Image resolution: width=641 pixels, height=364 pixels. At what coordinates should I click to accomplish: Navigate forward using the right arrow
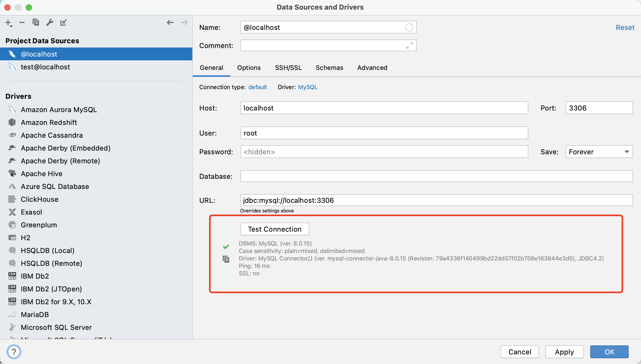pos(184,22)
